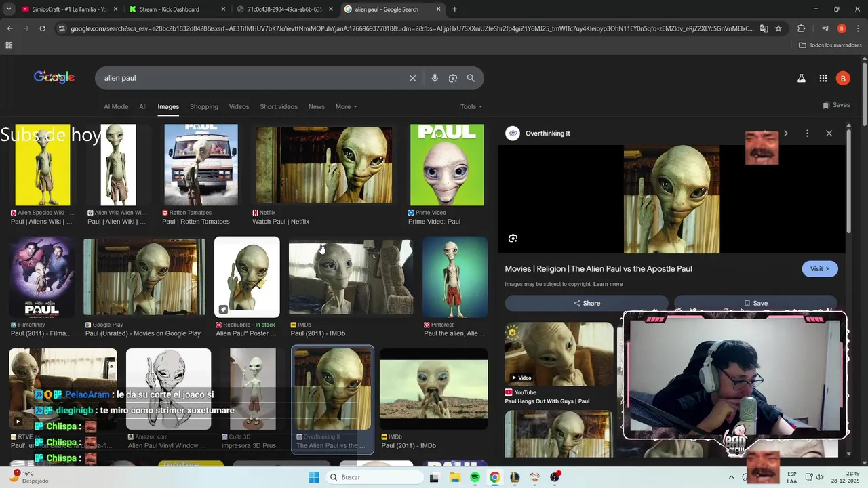This screenshot has height=488, width=868.
Task: Open Search by image (Lens) icon
Action: coord(453,78)
